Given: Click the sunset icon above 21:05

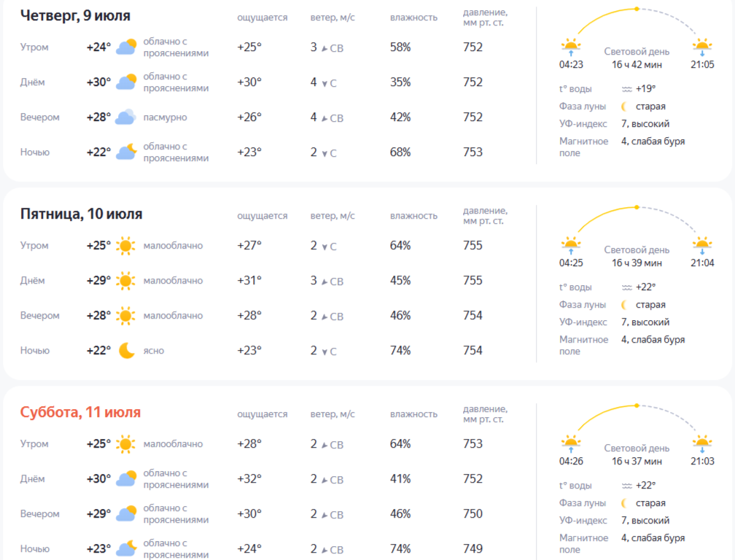Looking at the screenshot, I should coord(702,47).
